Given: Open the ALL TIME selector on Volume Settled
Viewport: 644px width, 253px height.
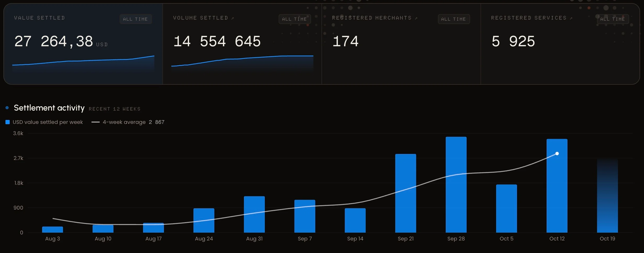Looking at the screenshot, I should point(295,19).
